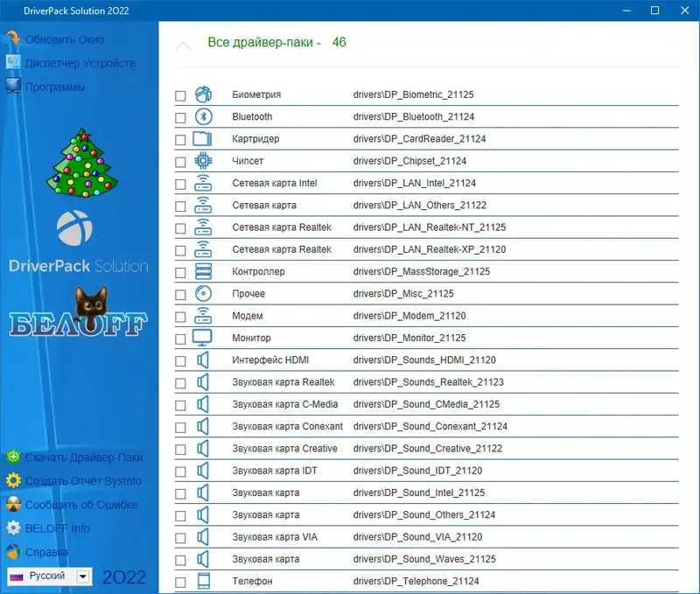Click the Звуковая карта Conexant label
The image size is (700, 594).
pyautogui.click(x=288, y=426)
